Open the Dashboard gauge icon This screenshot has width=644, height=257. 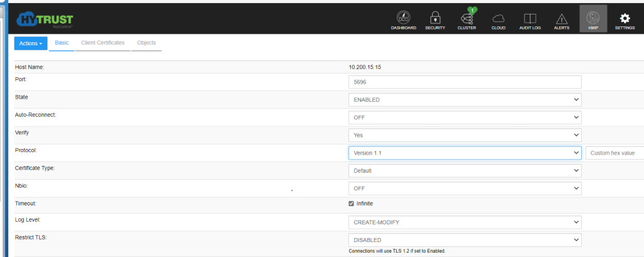(x=403, y=19)
